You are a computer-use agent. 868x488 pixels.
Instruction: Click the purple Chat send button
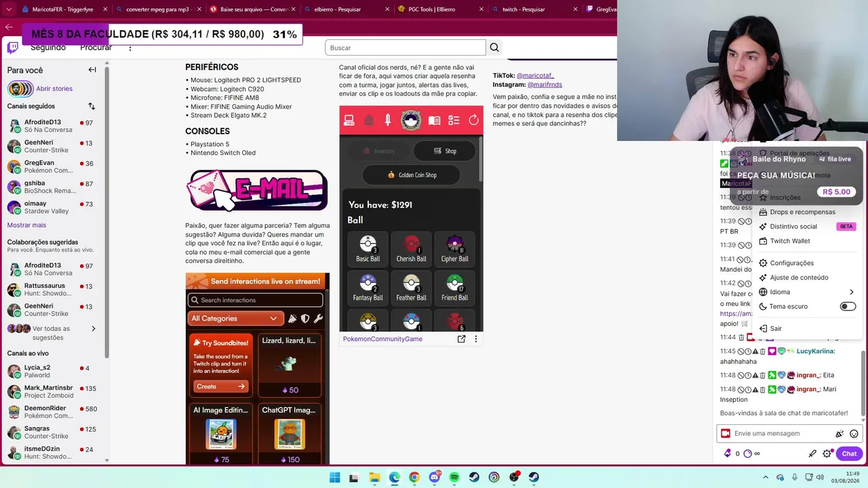tap(849, 453)
